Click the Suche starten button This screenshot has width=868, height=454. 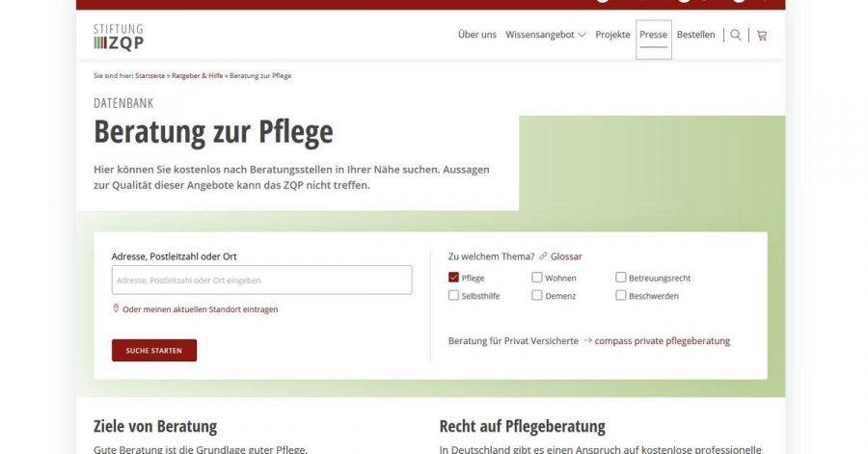pyautogui.click(x=154, y=350)
